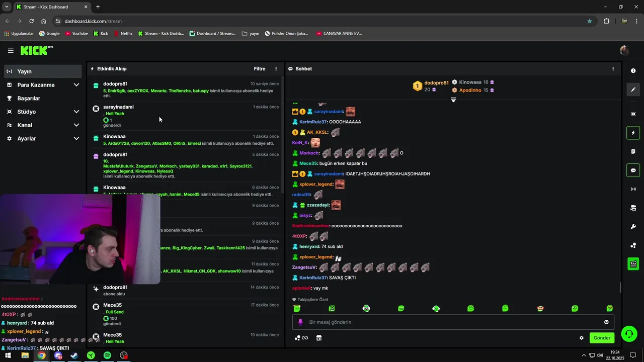Screen dimensions: 644x362
Task: Click the green clapperboard clip icon
Action: (x=633, y=264)
